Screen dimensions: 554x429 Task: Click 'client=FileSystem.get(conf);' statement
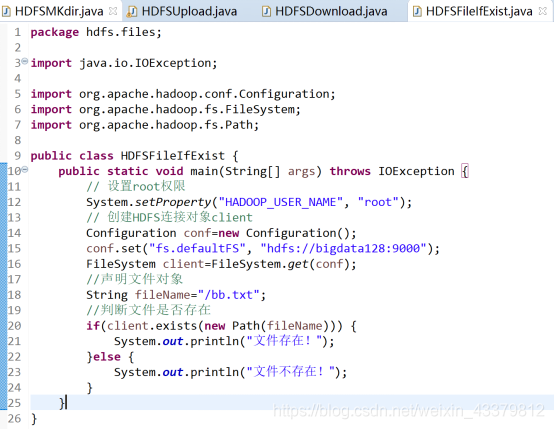click(260, 264)
